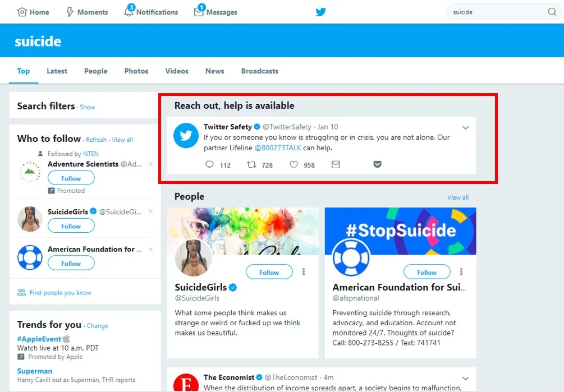Image resolution: width=564 pixels, height=392 pixels.
Task: Click the Twitter bird logo in header
Action: [x=320, y=12]
